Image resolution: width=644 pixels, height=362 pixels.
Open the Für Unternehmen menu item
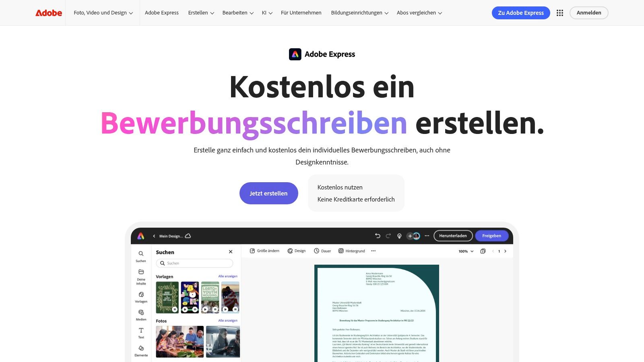coord(301,12)
